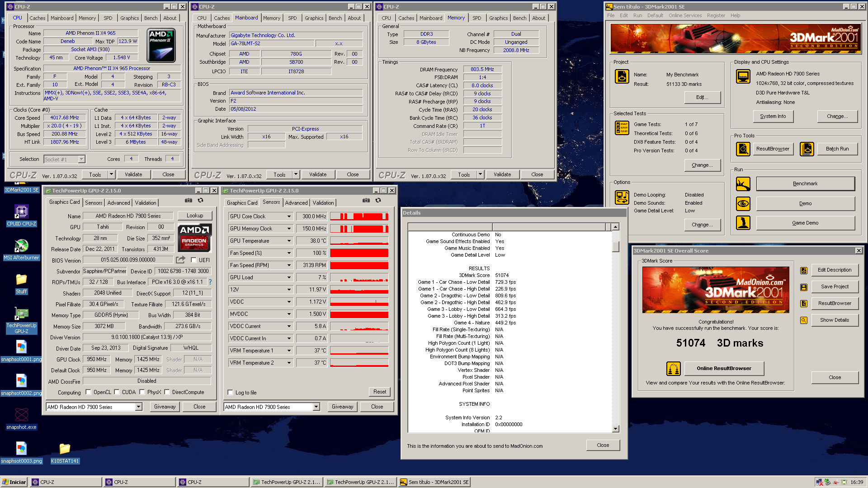The width and height of the screenshot is (868, 488).
Task: Switch to 3DMark2001 SE taskbar item
Action: point(434,482)
